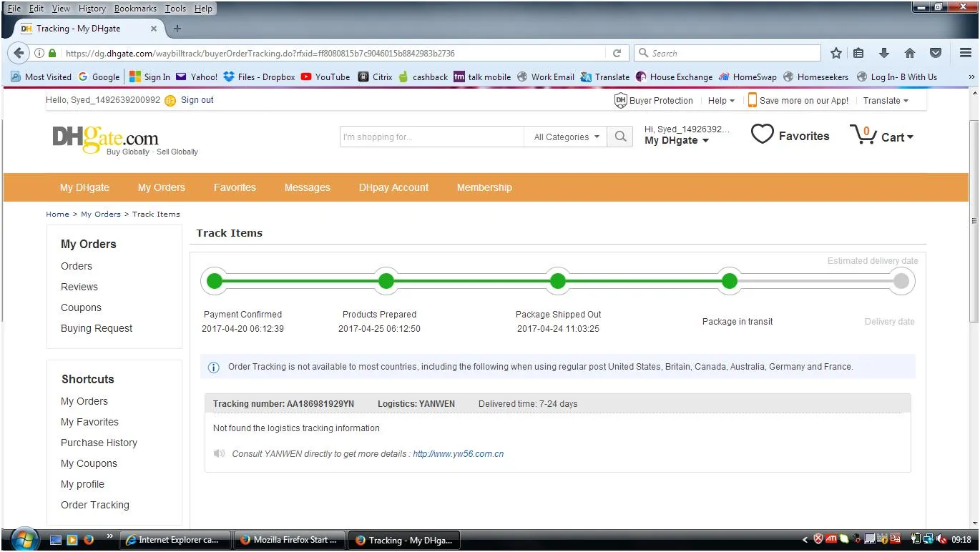Click the Buyer Protection shield icon
Image resolution: width=980 pixels, height=552 pixels.
tap(620, 101)
